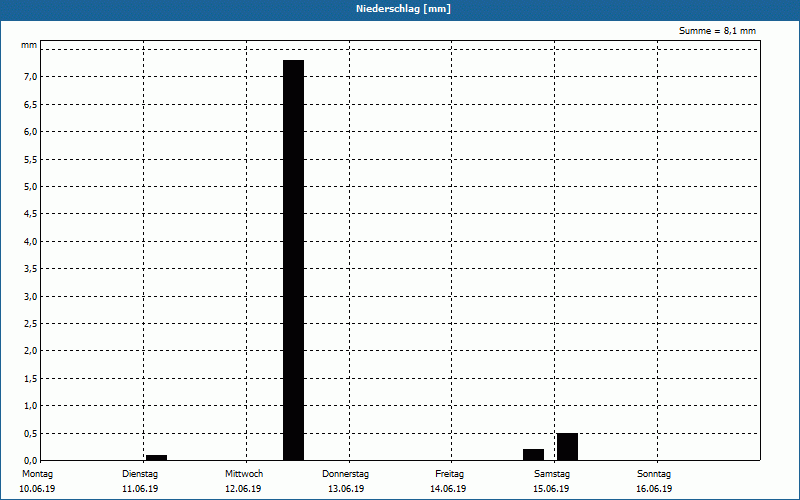Select the Freitag day label

[449, 474]
